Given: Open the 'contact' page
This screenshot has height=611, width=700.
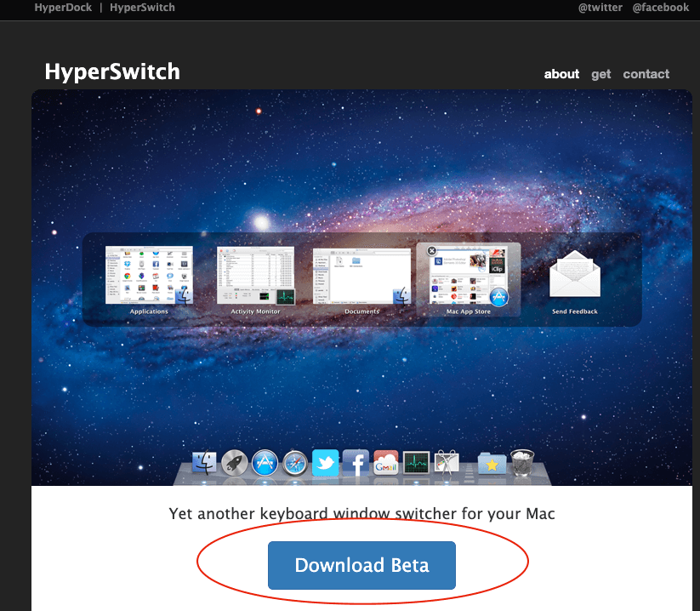Looking at the screenshot, I should pos(646,74).
